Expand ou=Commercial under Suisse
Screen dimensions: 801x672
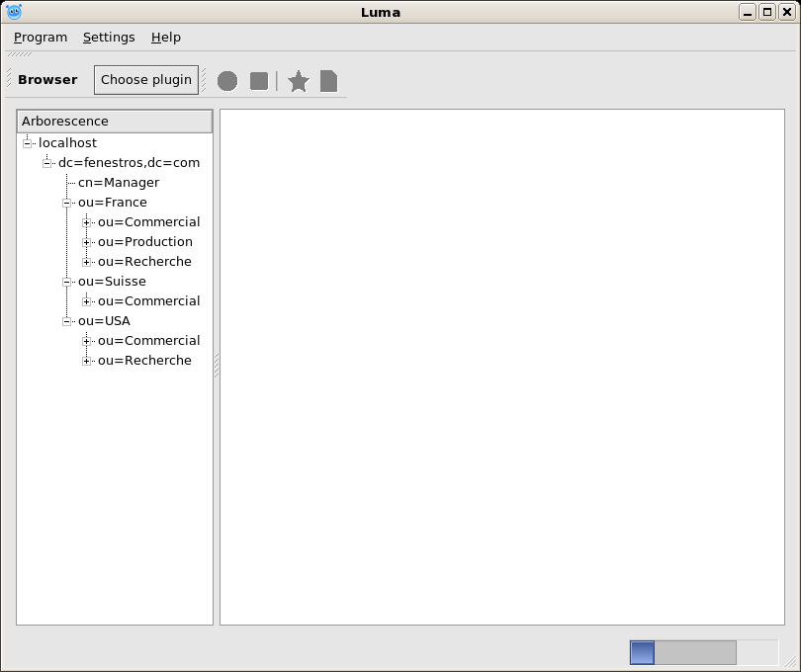coord(87,301)
